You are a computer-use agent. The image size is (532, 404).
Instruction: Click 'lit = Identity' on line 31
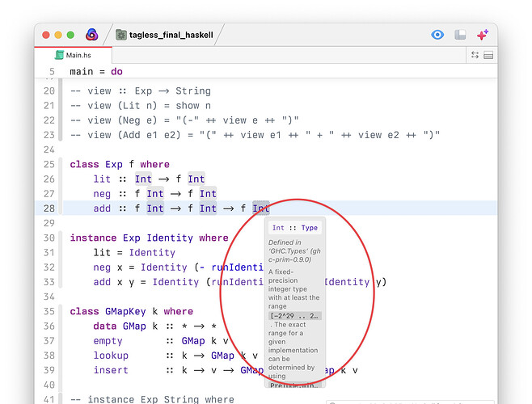coord(134,253)
